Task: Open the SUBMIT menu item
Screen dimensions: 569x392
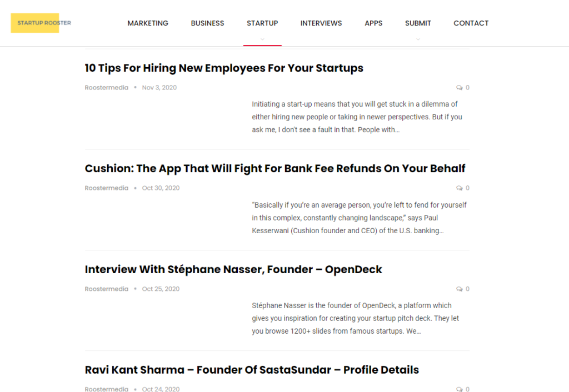Action: click(x=418, y=23)
